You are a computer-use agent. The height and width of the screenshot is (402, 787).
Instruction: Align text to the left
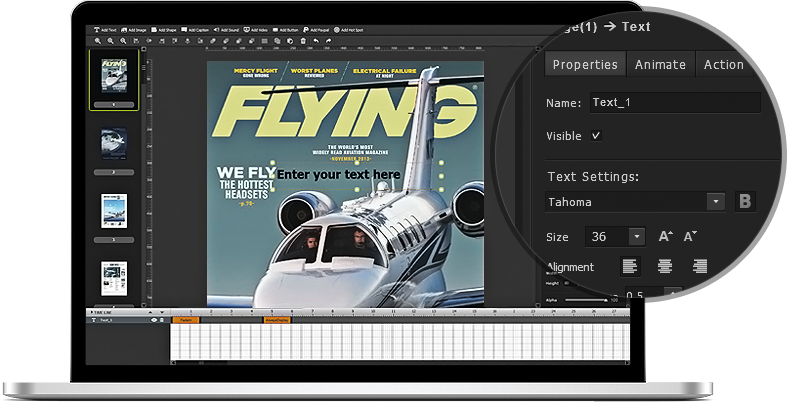[x=629, y=266]
